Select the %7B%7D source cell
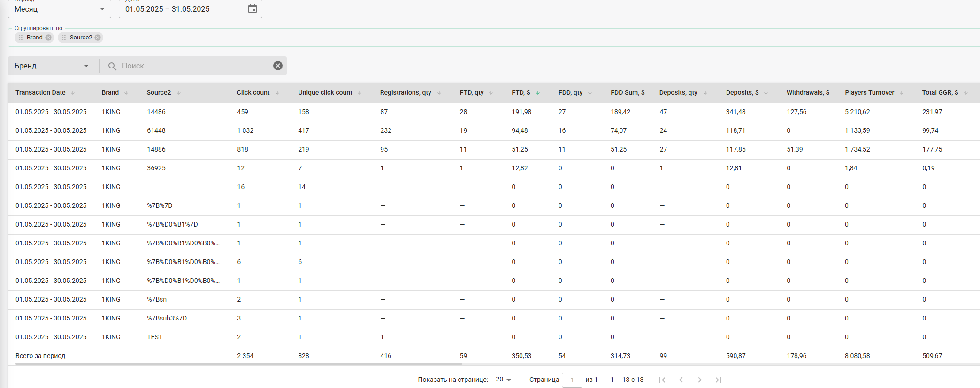This screenshot has height=388, width=980. (x=160, y=205)
